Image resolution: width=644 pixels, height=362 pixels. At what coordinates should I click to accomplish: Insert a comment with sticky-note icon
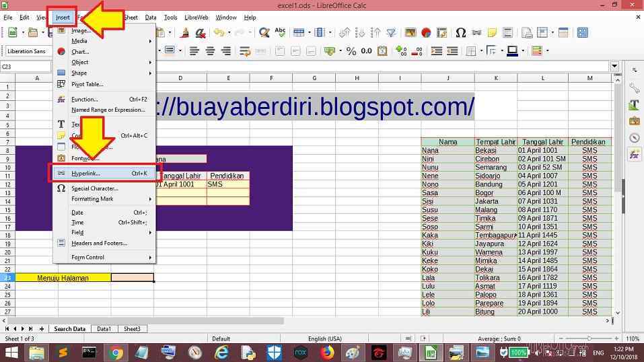coord(492,32)
